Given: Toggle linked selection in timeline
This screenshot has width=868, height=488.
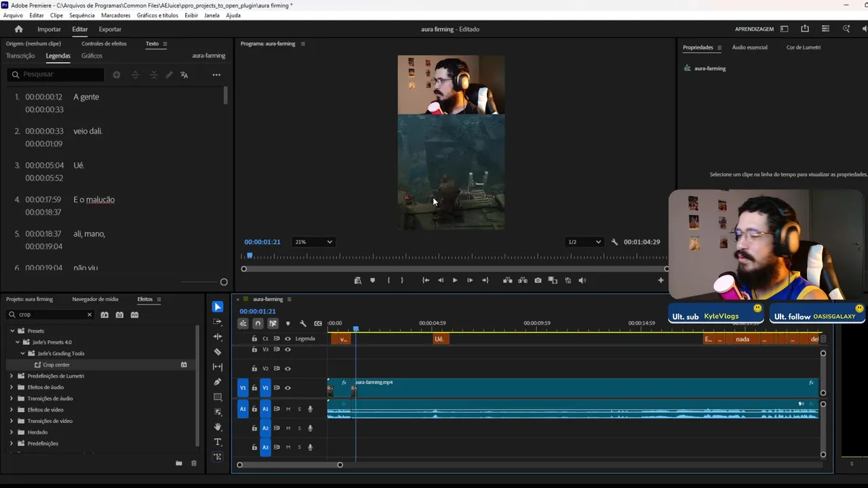Looking at the screenshot, I should (x=273, y=324).
